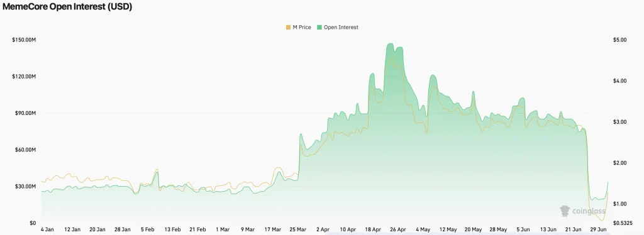
Task: Select the 25 Mar date label
Action: pyautogui.click(x=298, y=229)
